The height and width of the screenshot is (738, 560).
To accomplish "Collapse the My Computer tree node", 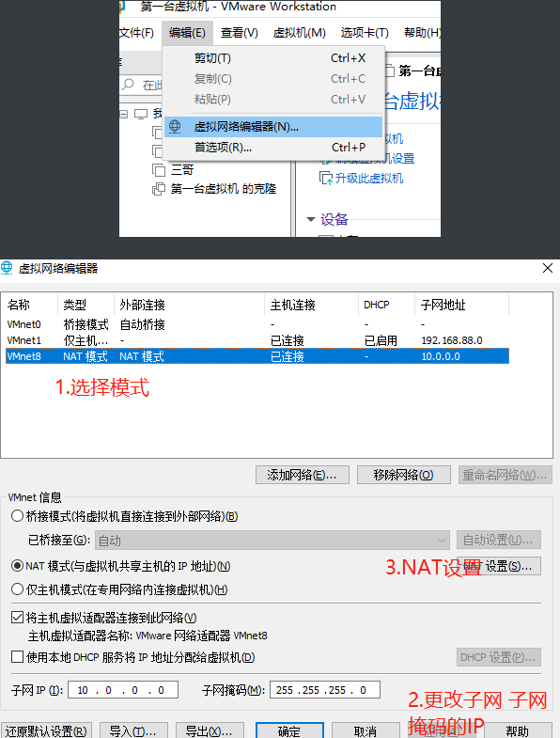I will tap(124, 114).
